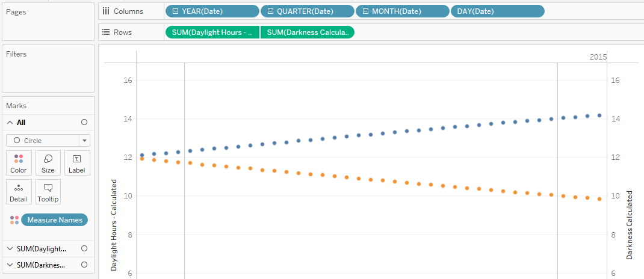Collapse the YEAR(Date) pill hierarchy
This screenshot has height=279, width=644.
click(175, 11)
